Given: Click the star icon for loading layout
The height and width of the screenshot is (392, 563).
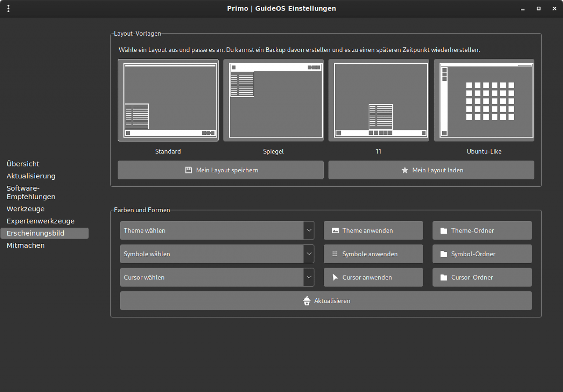Looking at the screenshot, I should [405, 170].
